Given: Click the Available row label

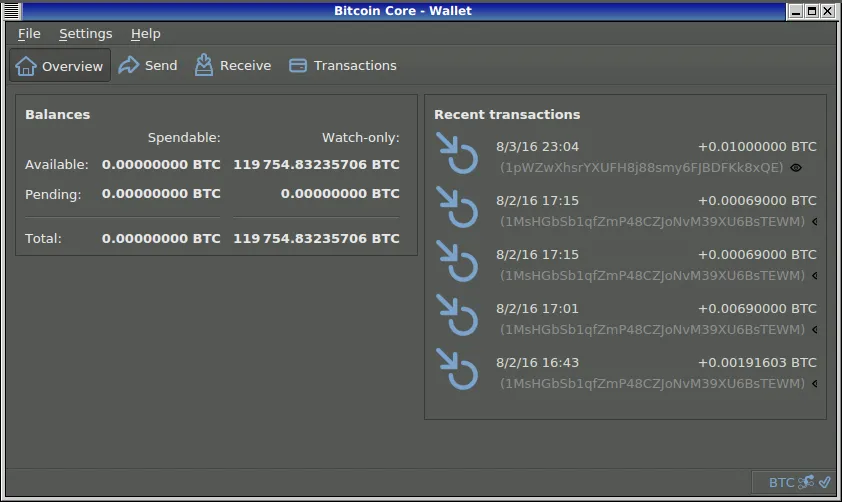Looking at the screenshot, I should (56, 164).
